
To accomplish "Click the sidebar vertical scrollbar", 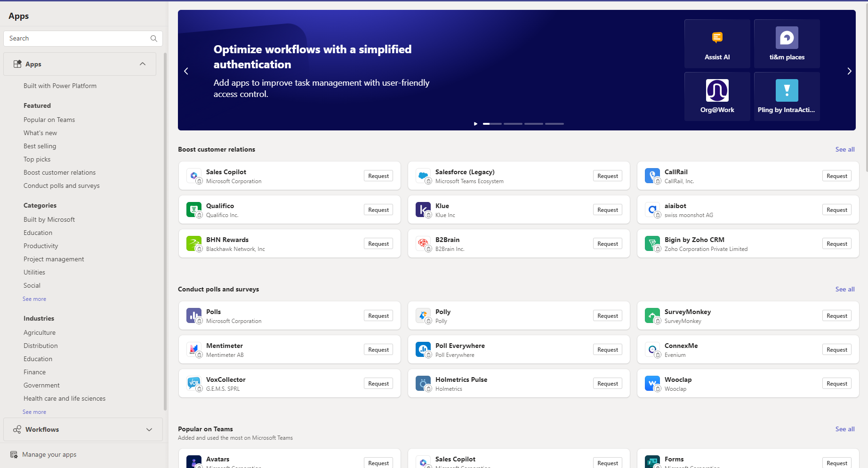I will [x=165, y=231].
